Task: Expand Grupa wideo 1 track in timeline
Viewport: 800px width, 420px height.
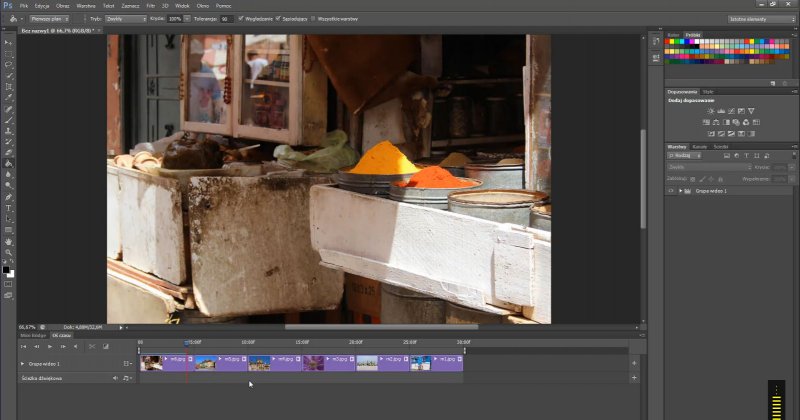Action: click(x=23, y=364)
